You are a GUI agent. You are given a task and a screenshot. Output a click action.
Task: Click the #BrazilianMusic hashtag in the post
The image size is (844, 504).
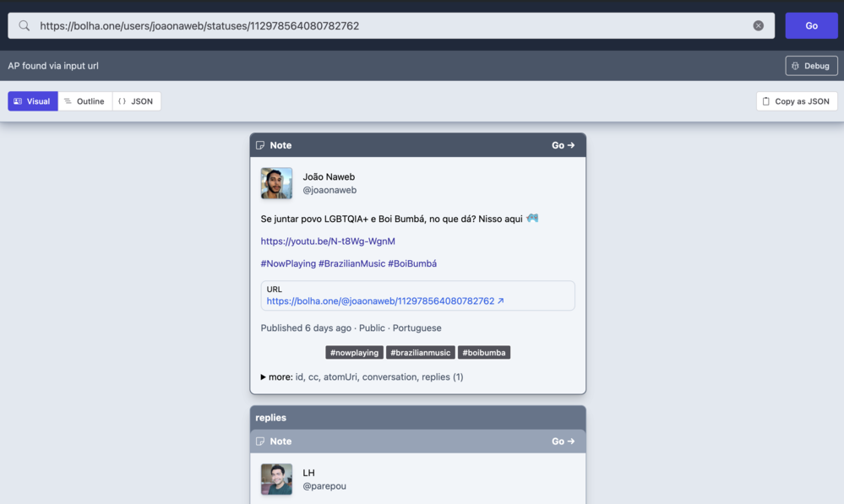pyautogui.click(x=351, y=263)
